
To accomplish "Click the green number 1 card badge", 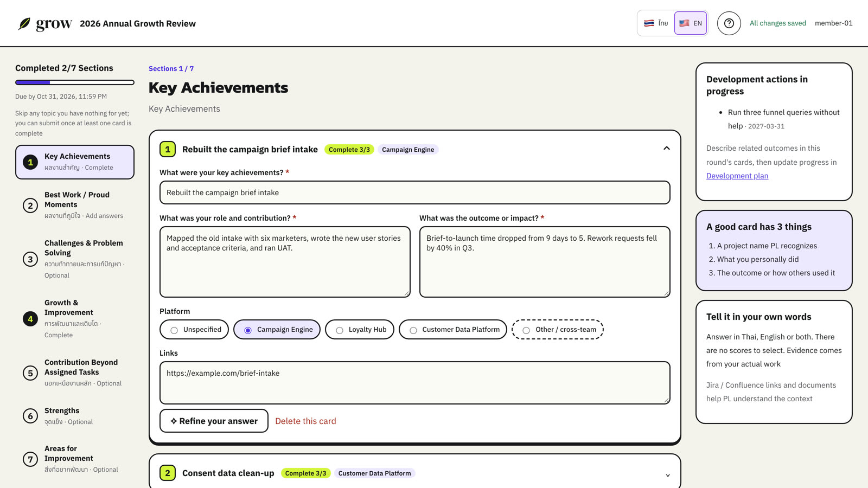I will [x=168, y=149].
